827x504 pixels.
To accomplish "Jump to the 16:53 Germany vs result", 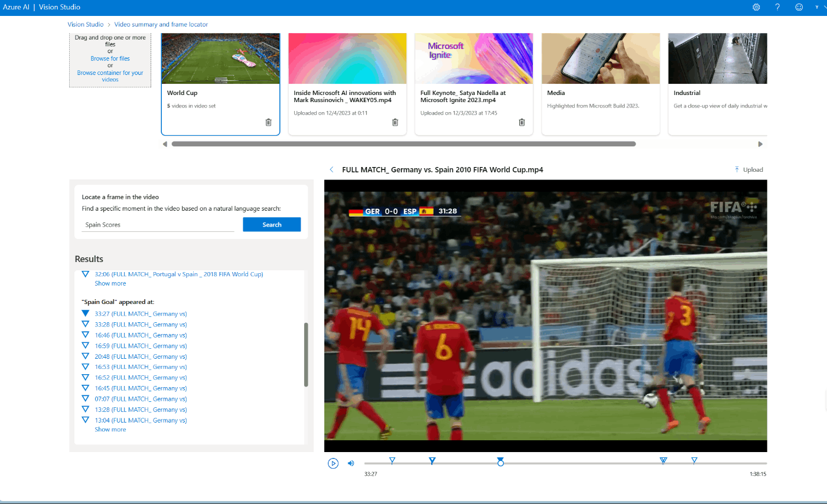I will point(141,366).
